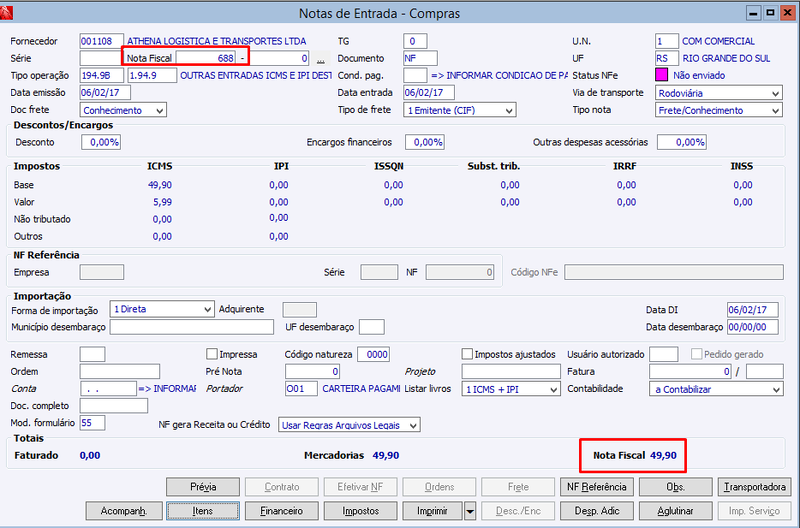Screen dimensions: 800x528
Task: Click the red app icon in title bar
Action: coord(6,12)
